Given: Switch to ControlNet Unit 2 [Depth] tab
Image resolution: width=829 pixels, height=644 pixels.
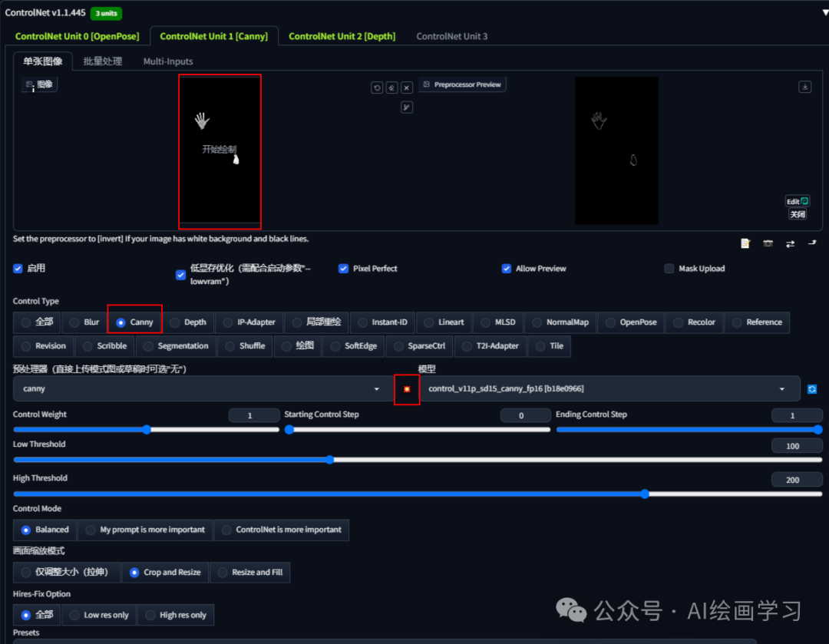Looking at the screenshot, I should 342,36.
